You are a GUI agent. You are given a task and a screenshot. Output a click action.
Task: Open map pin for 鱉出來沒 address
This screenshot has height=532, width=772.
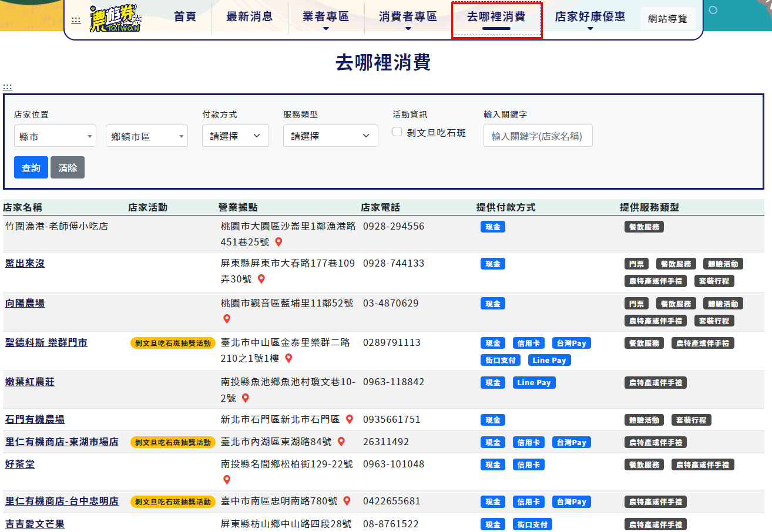[261, 279]
